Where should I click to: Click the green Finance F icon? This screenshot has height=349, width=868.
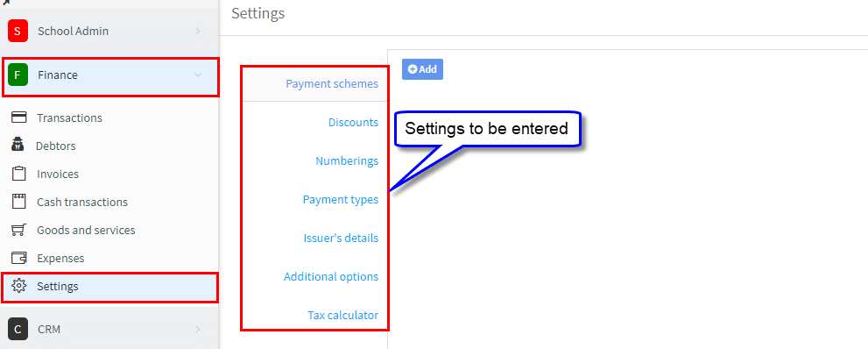pos(18,75)
